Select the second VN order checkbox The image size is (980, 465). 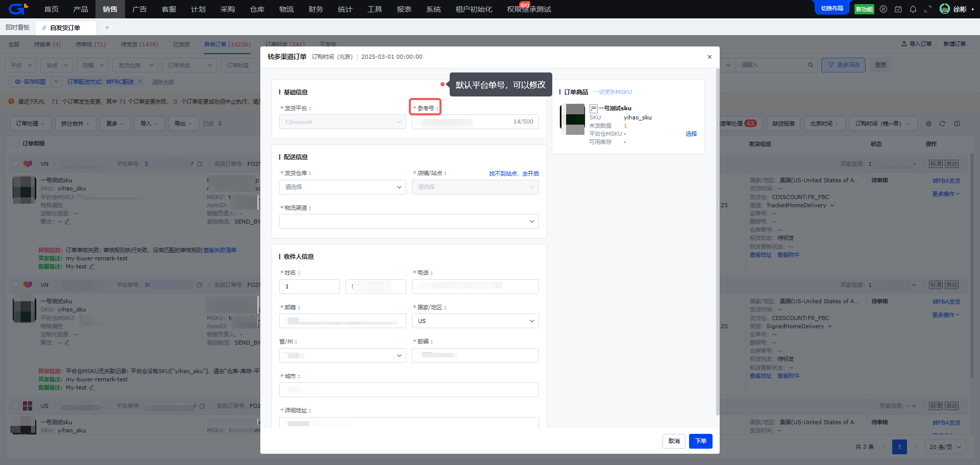16,285
